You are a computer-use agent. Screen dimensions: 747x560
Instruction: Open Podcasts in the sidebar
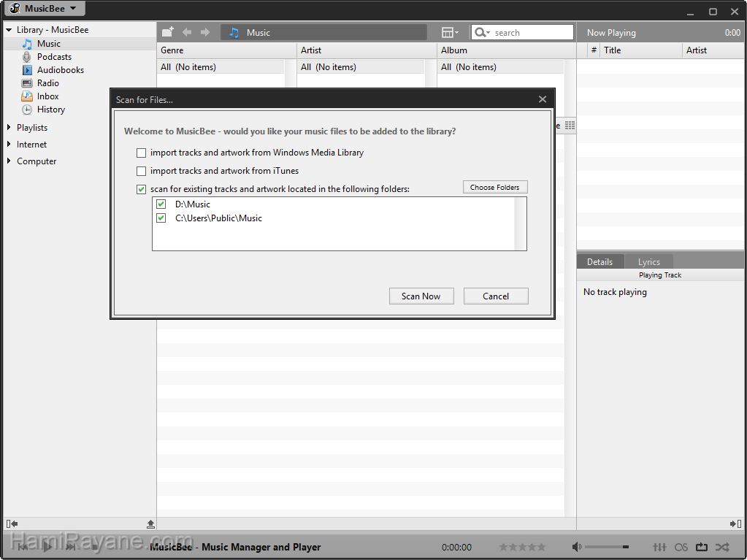coord(54,57)
